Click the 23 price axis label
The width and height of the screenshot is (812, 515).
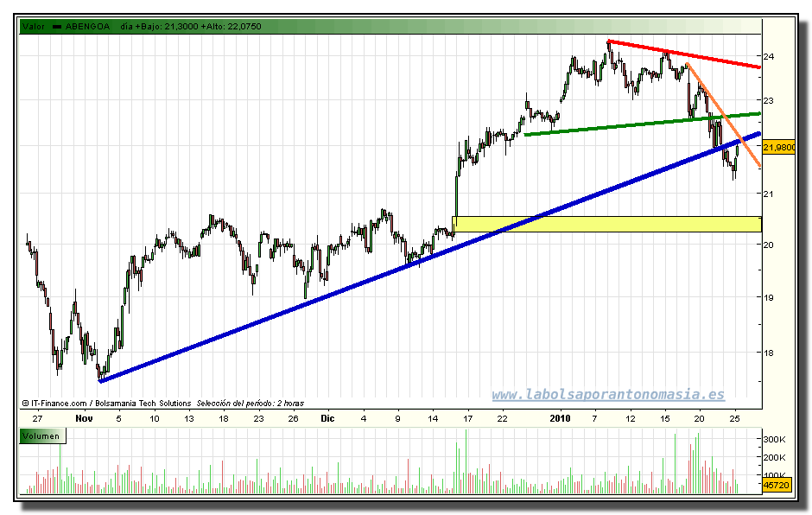pos(769,100)
